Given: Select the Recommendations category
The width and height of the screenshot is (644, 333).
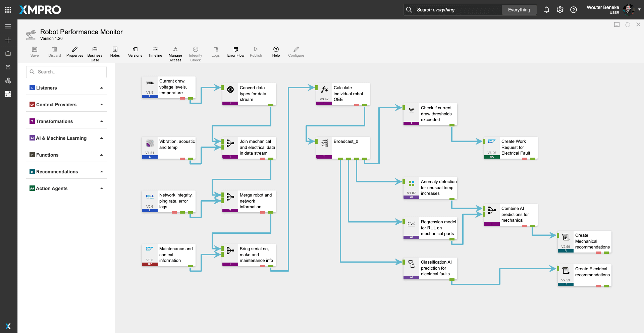Looking at the screenshot, I should pos(57,172).
